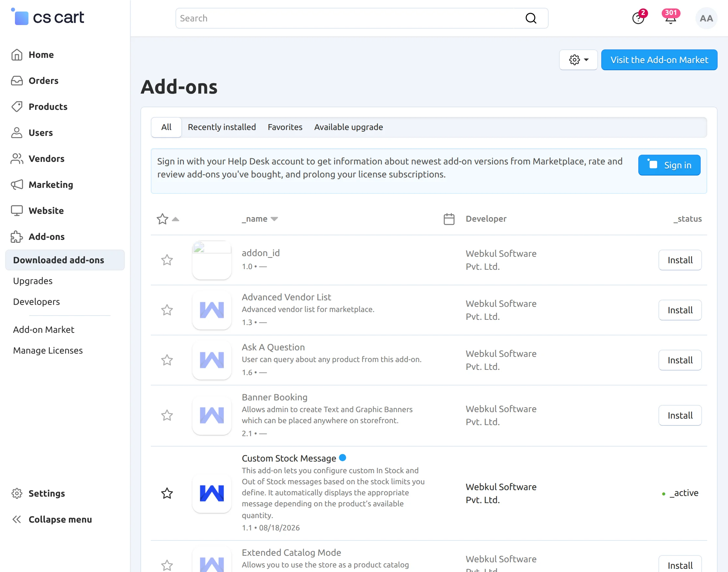Click the Help Desk Sign in button

[669, 165]
